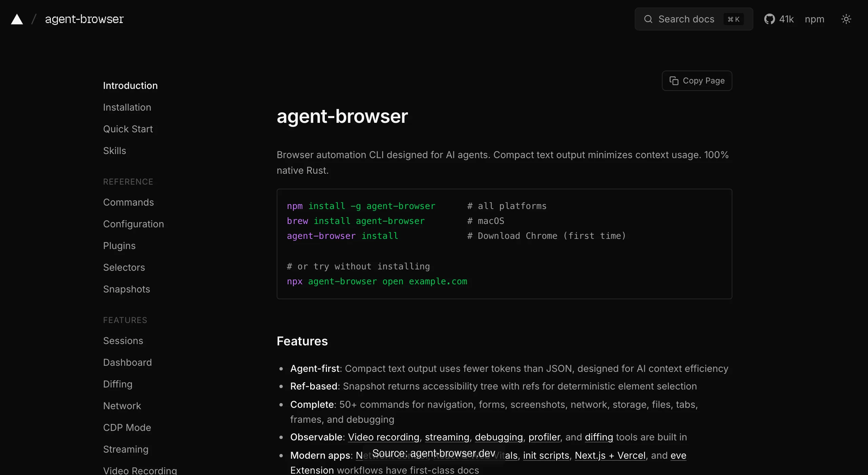The image size is (868, 475).
Task: Go to Streaming in the sidebar
Action: click(126, 449)
